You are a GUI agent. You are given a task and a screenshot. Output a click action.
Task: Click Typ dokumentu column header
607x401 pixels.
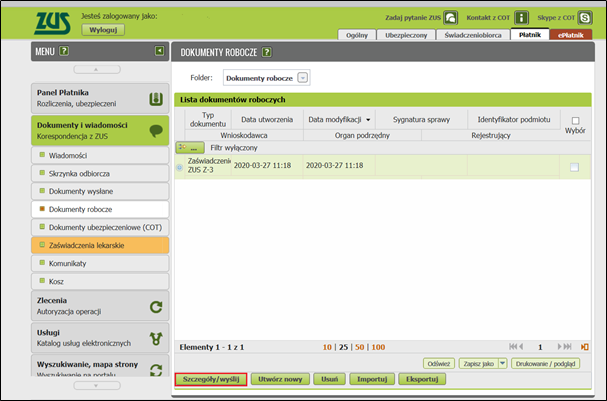pyautogui.click(x=208, y=119)
